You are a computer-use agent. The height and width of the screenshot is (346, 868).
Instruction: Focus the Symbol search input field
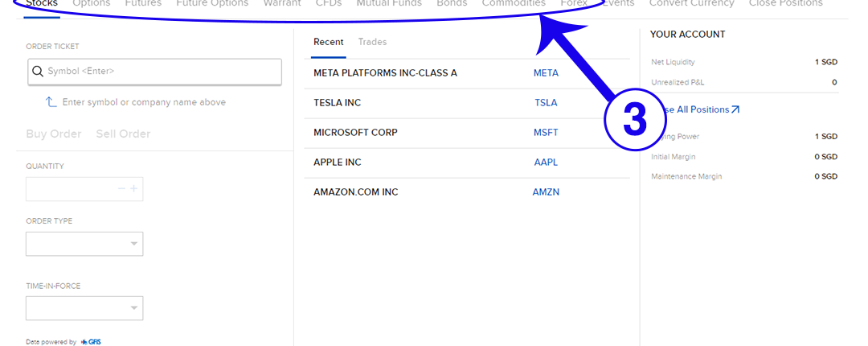[161, 72]
